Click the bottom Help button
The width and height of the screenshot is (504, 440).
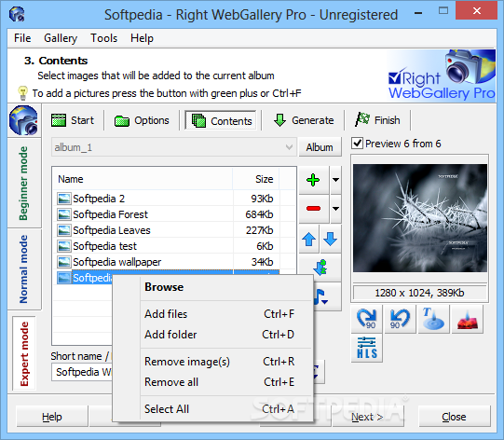[x=52, y=417]
